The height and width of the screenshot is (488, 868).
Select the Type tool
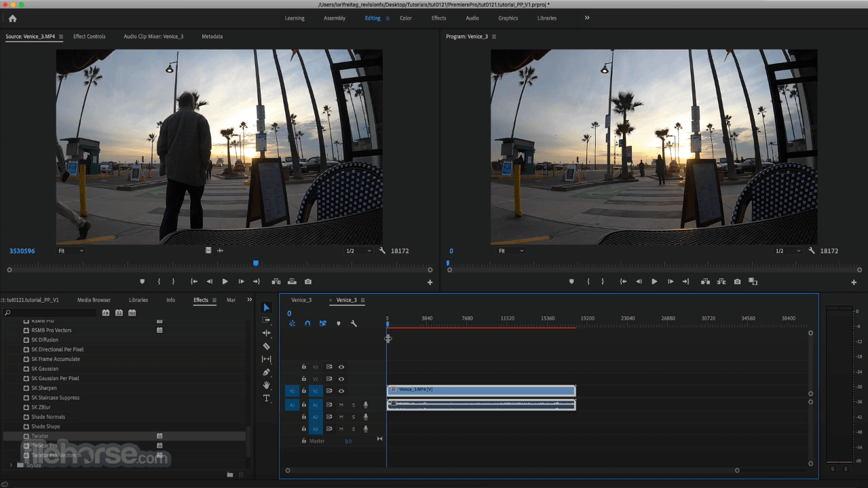(267, 398)
